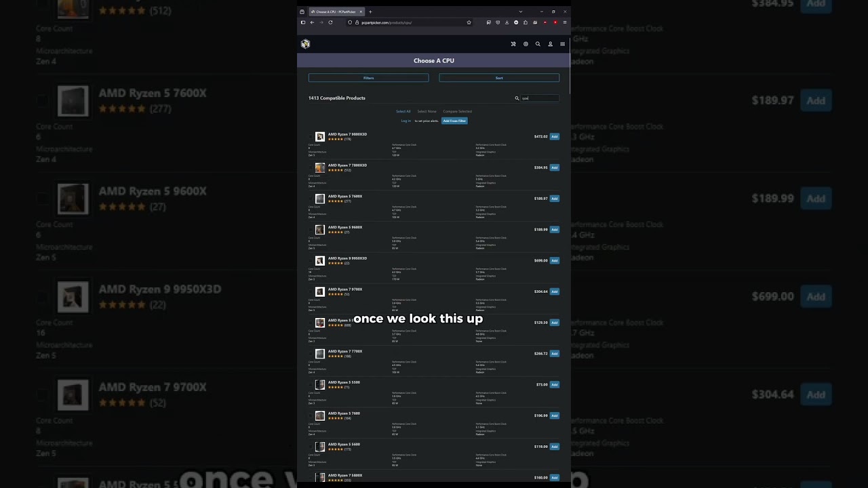Open the builder tools icon

pos(513,44)
